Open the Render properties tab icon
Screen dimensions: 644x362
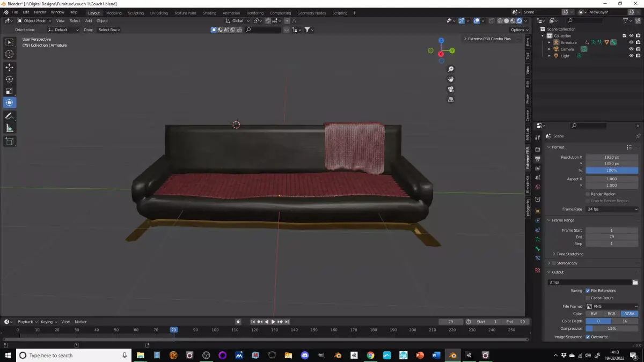coord(538,149)
